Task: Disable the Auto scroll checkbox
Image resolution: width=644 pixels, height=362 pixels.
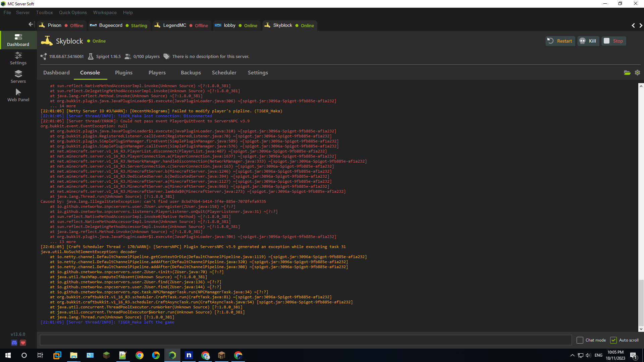Action: tap(613, 340)
